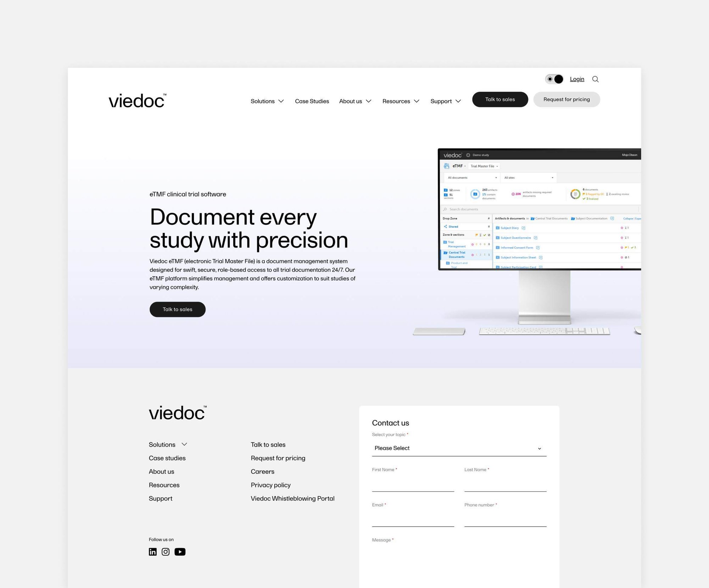
Task: Click the LinkedIn icon in footer
Action: click(153, 552)
